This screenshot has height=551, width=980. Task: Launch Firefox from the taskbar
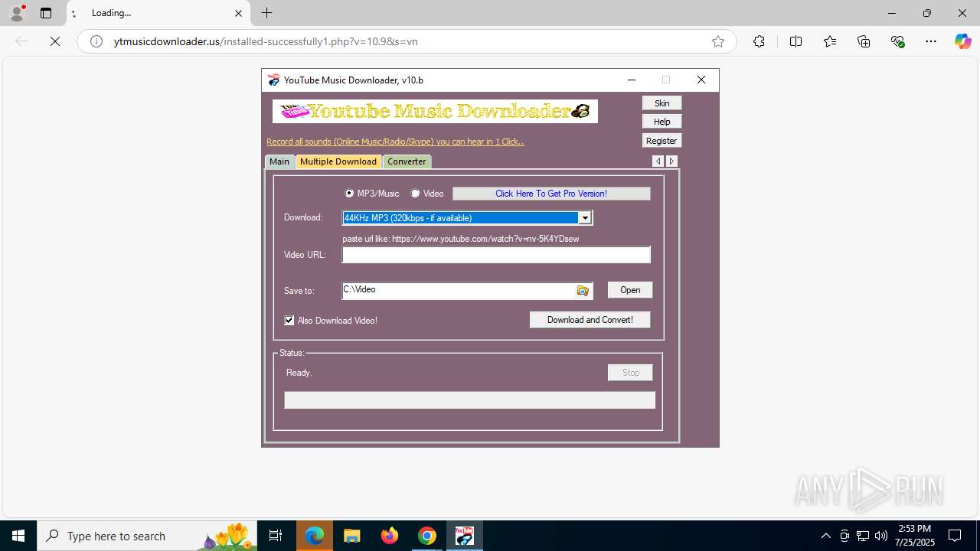(390, 536)
